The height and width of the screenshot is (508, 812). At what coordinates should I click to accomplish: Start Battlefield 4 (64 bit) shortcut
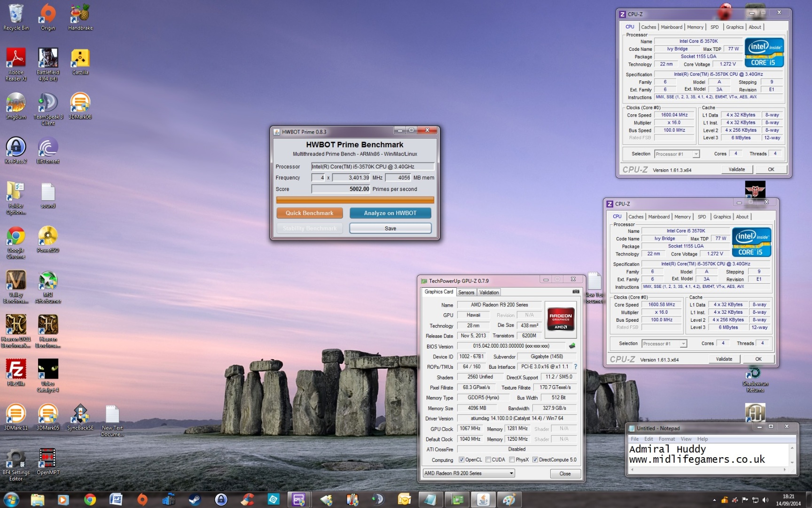48,65
